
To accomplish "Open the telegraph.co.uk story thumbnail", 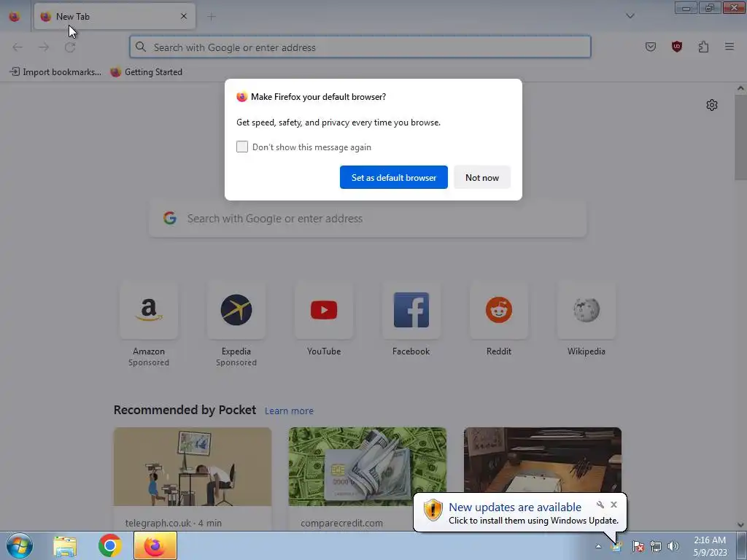I will coord(193,467).
